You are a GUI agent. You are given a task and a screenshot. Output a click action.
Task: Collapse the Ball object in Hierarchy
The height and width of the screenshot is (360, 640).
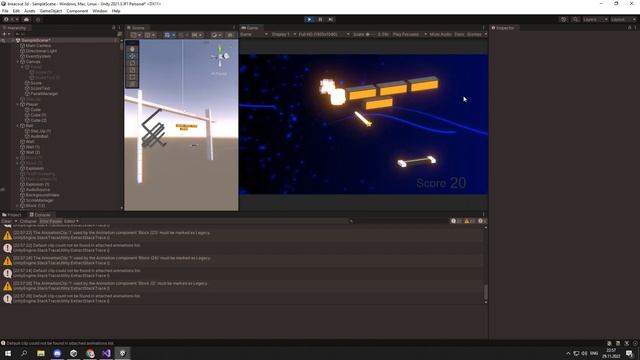(18, 126)
